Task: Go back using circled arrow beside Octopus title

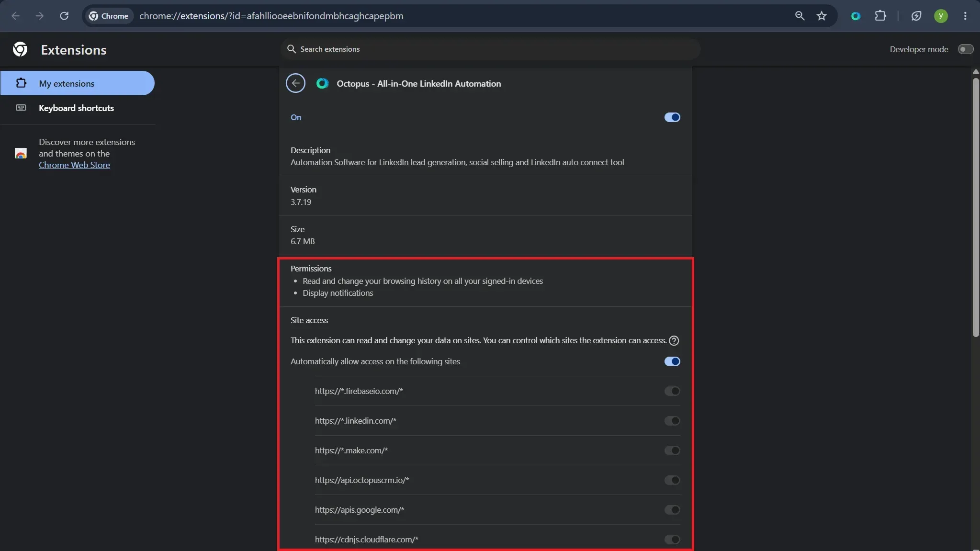Action: (x=295, y=83)
